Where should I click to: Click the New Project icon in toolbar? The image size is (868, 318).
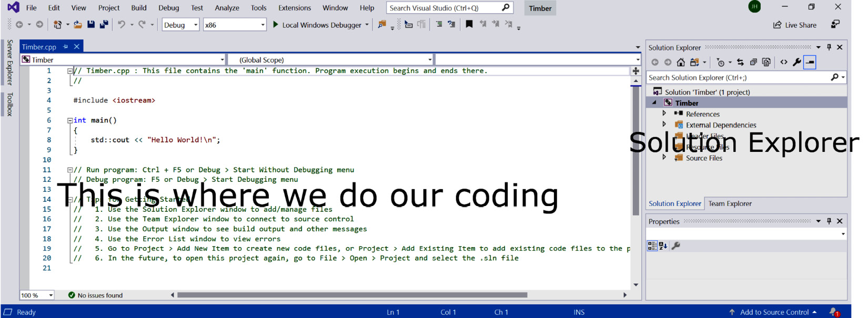pos(57,25)
